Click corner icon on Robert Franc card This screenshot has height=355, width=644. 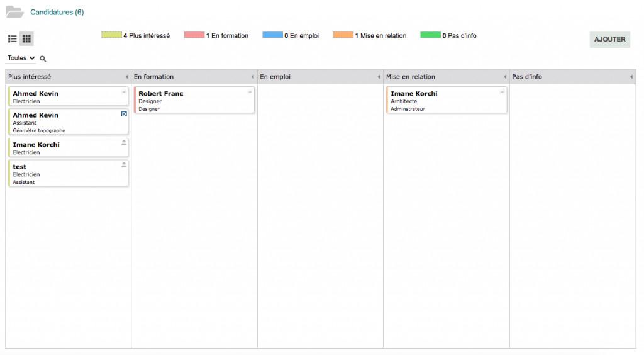250,92
